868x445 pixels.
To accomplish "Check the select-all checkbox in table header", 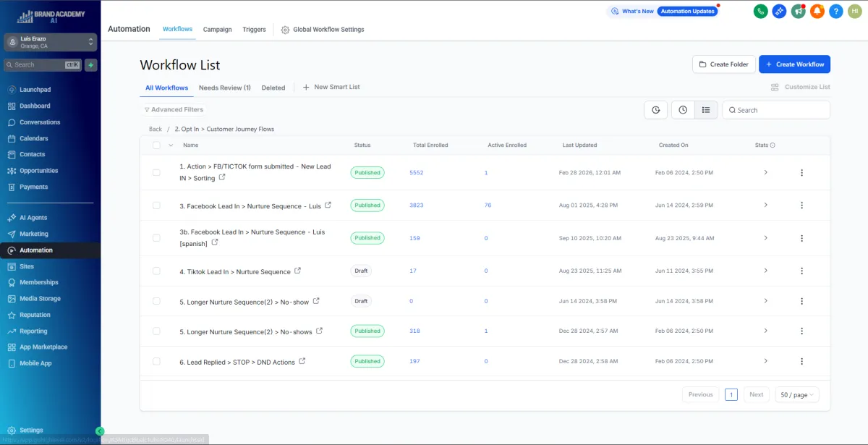I will click(156, 145).
